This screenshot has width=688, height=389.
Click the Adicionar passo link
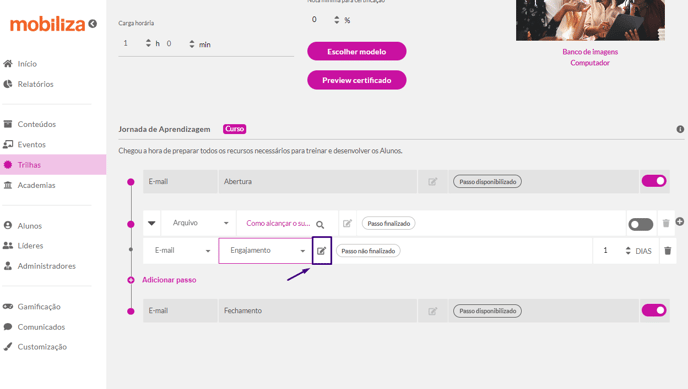tap(169, 280)
